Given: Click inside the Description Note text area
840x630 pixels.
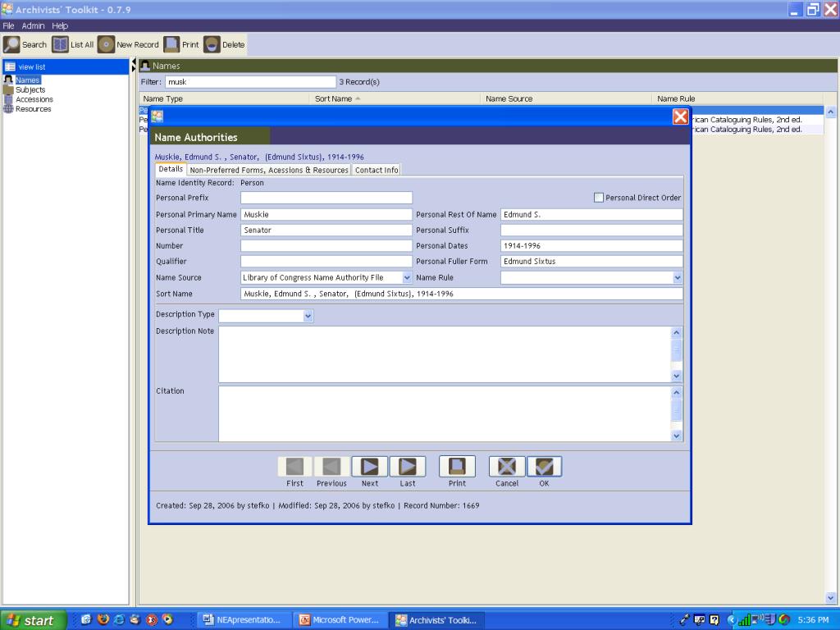Looking at the screenshot, I should coord(445,354).
